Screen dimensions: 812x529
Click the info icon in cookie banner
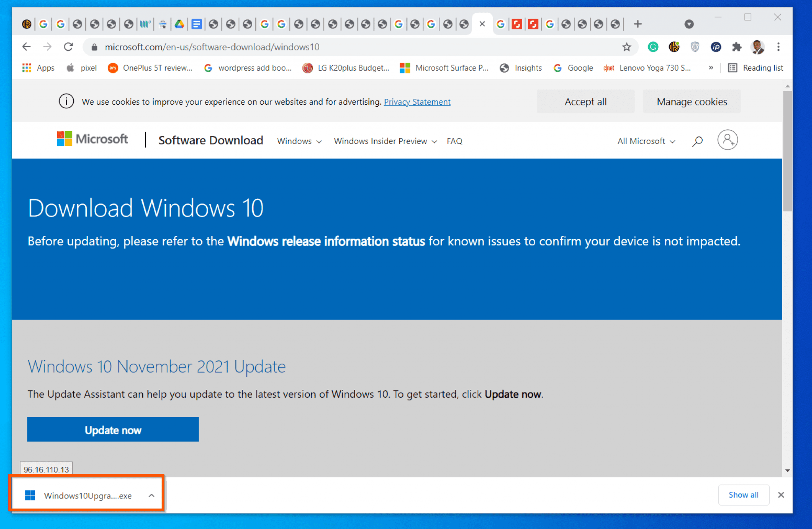[66, 101]
